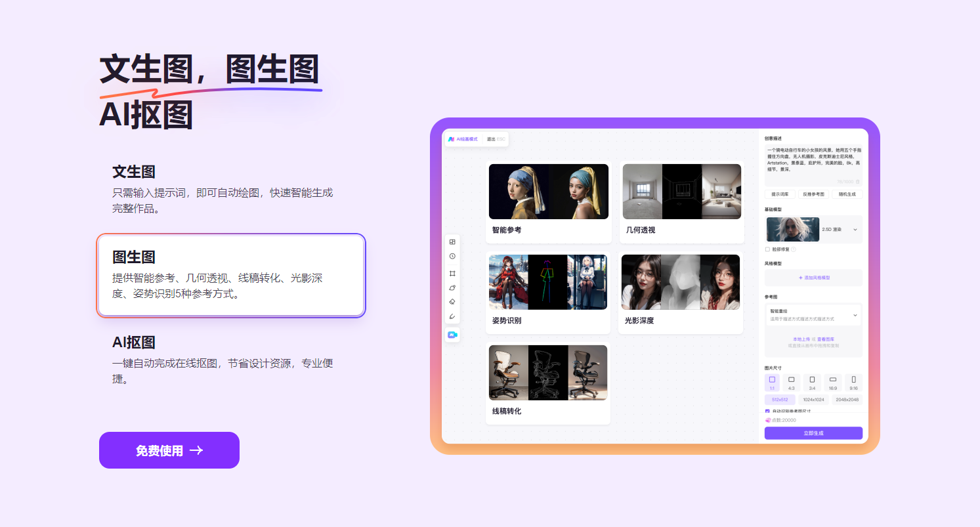The width and height of the screenshot is (980, 527).
Task: Open the 姿势识别 thumbnail
Action: click(x=547, y=282)
